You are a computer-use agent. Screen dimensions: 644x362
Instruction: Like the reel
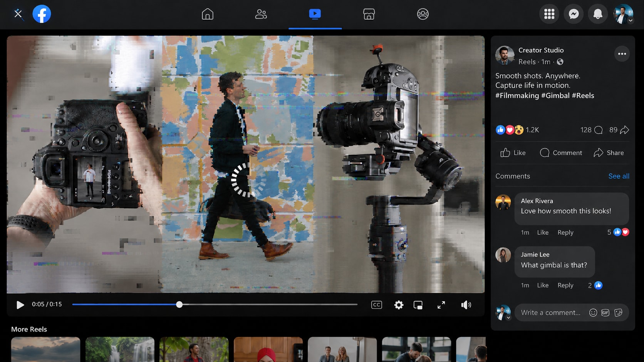click(x=513, y=153)
